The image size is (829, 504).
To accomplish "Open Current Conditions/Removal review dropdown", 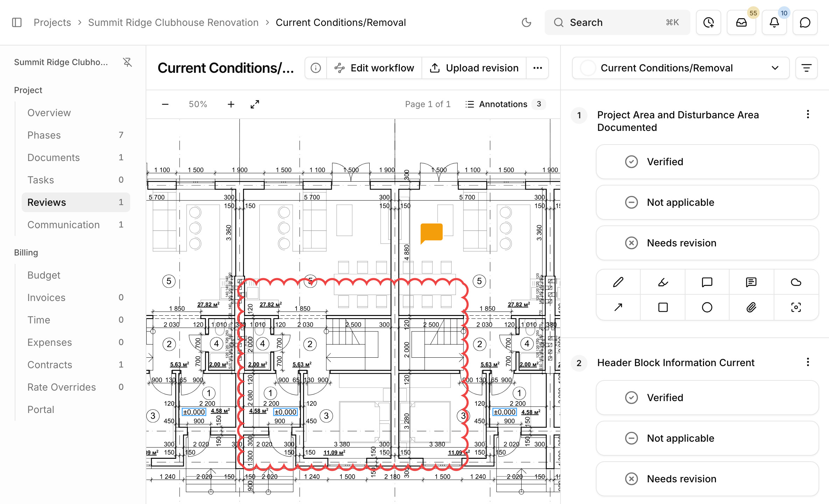I will pyautogui.click(x=680, y=68).
